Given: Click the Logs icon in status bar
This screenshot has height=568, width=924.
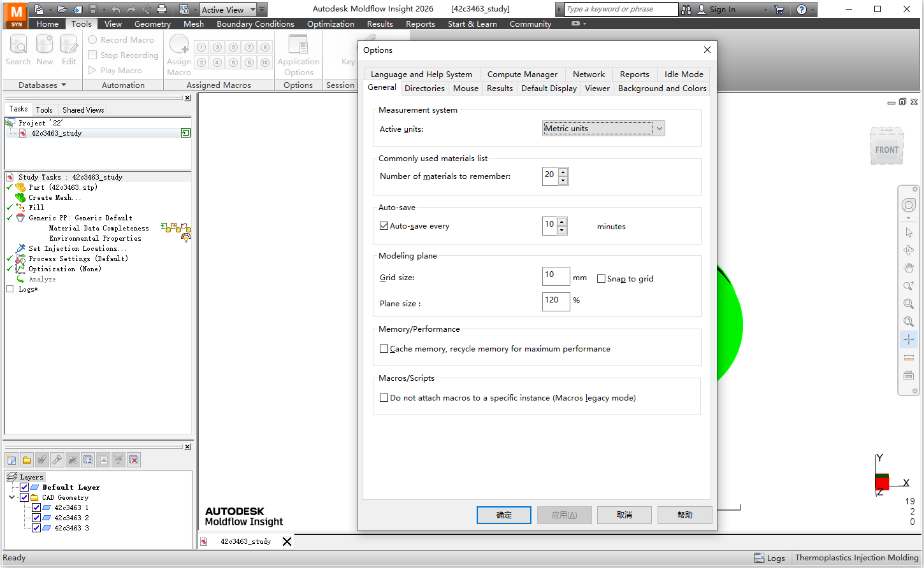Looking at the screenshot, I should [759, 558].
